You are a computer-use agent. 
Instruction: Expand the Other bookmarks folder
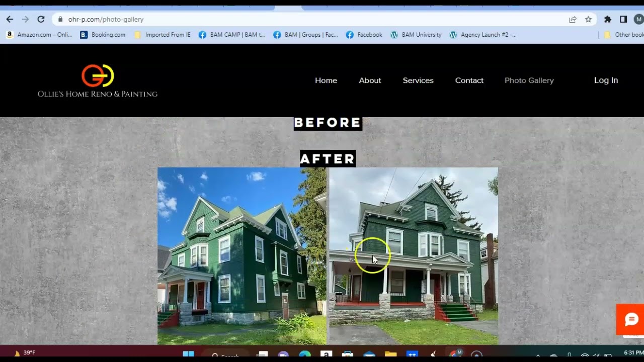pos(624,35)
